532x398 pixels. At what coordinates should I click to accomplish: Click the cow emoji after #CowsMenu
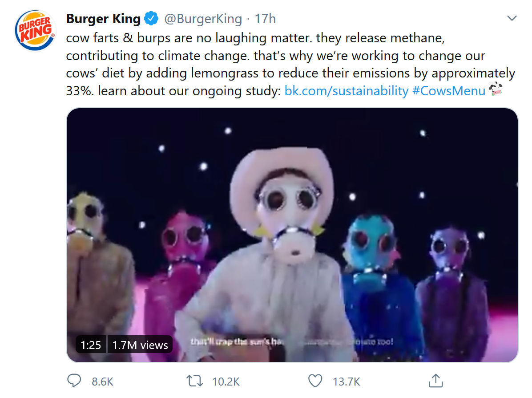tap(495, 90)
